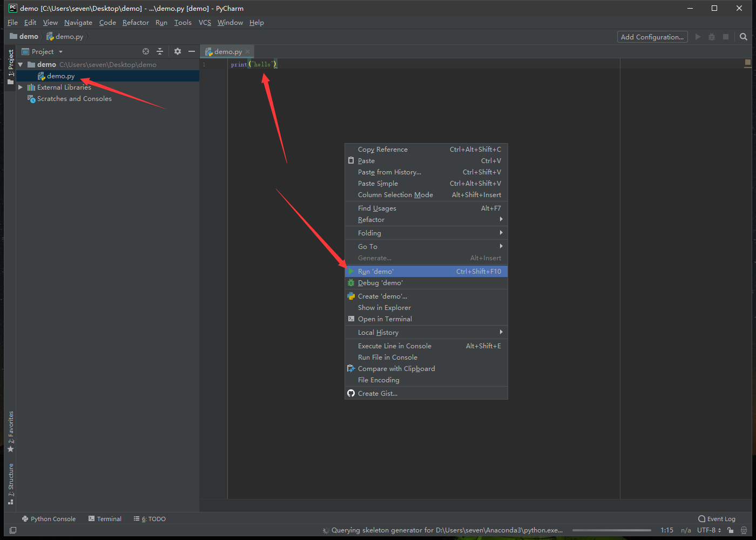756x540 pixels.
Task: Open the Help menu
Action: click(256, 23)
